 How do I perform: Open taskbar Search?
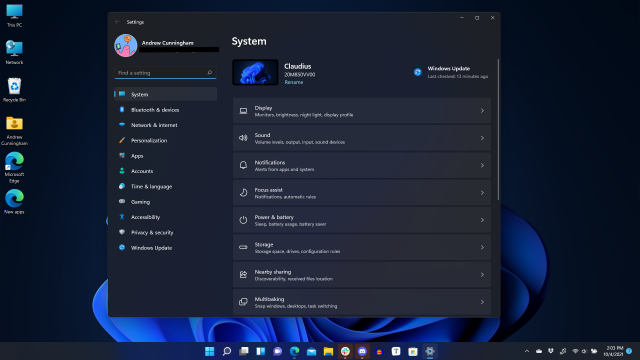coord(227,351)
